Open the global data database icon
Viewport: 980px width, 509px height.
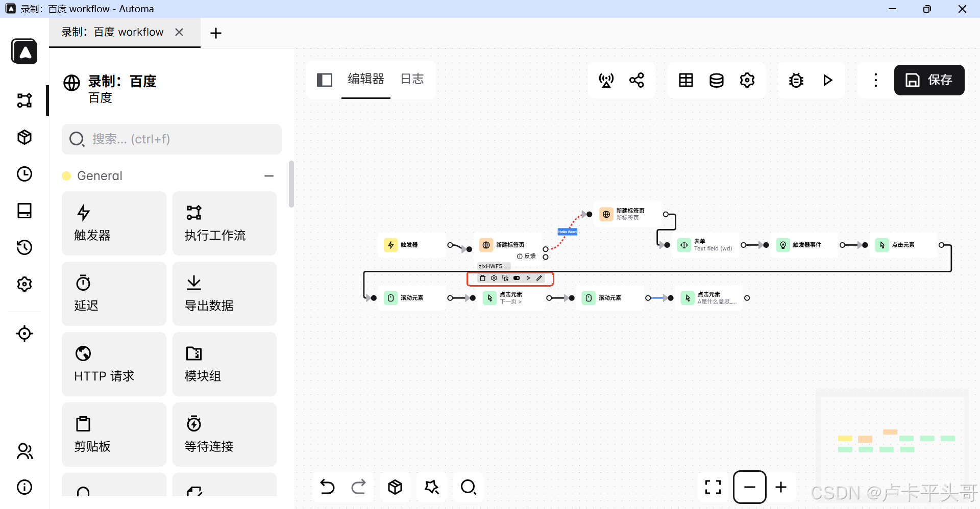[717, 80]
